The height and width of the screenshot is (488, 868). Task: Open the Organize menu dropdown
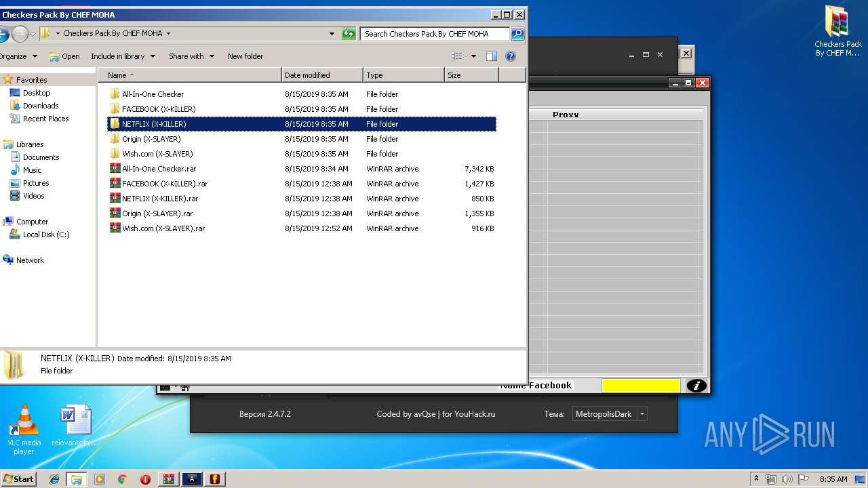pos(18,56)
